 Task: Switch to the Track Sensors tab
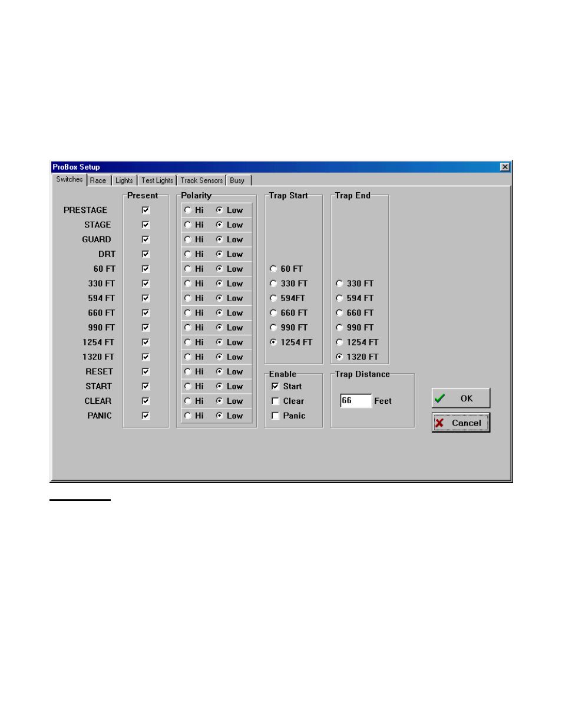[201, 180]
